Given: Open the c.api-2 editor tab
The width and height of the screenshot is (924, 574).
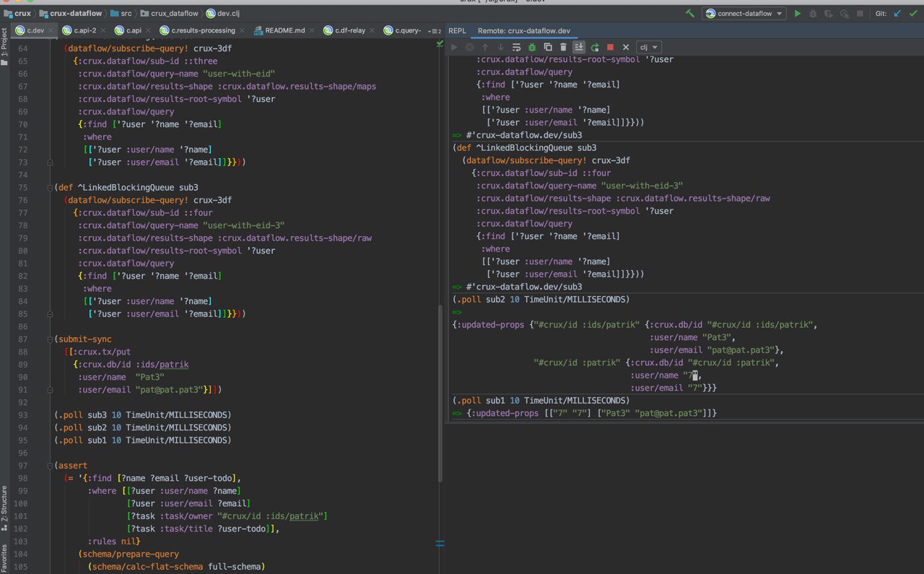Looking at the screenshot, I should [x=84, y=30].
